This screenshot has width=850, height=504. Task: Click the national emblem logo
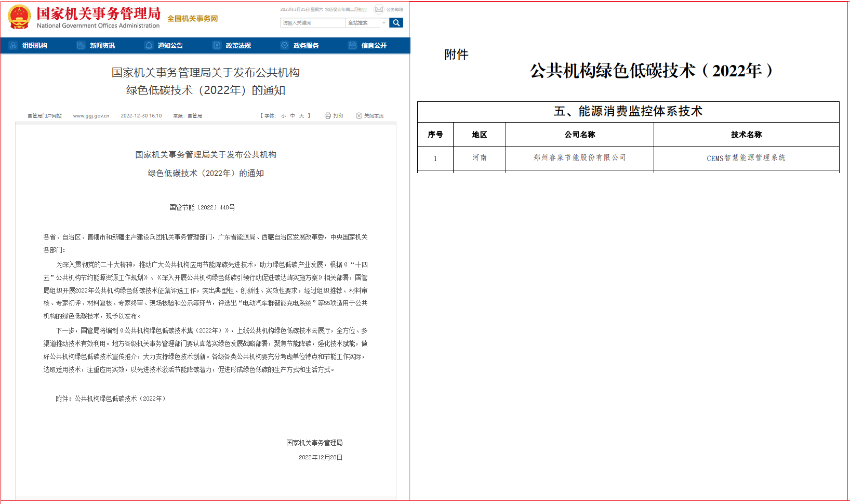19,17
